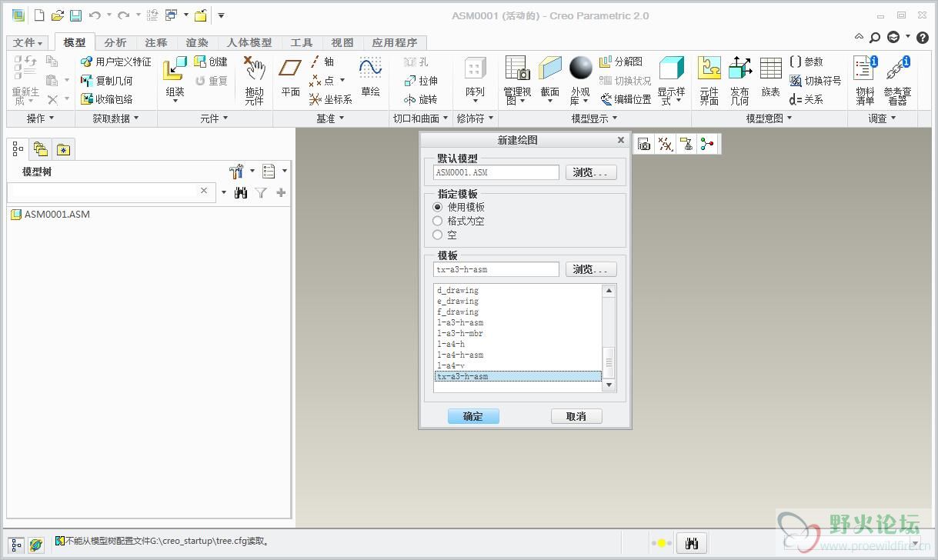Click the template name input field
938x560 pixels.
pyautogui.click(x=496, y=269)
